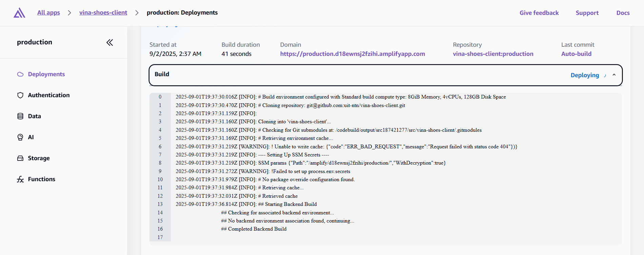This screenshot has height=255, width=644.
Task: Collapse the Build section caret
Action: point(614,75)
